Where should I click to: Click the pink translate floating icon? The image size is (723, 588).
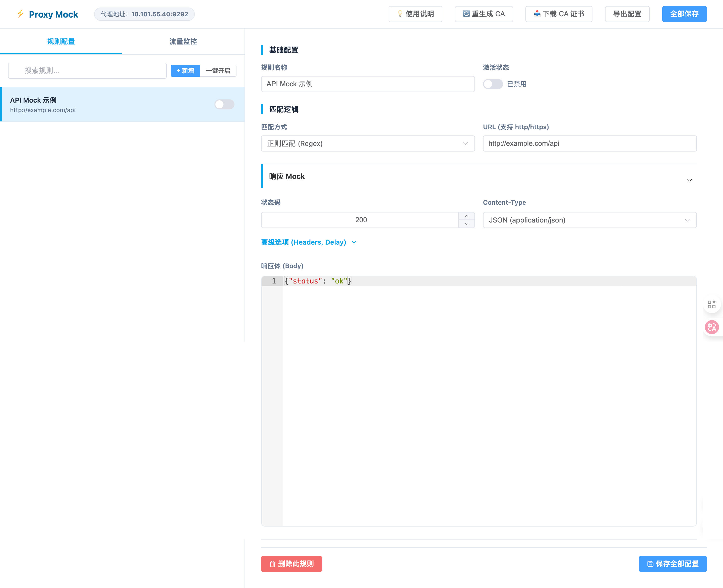pyautogui.click(x=711, y=327)
